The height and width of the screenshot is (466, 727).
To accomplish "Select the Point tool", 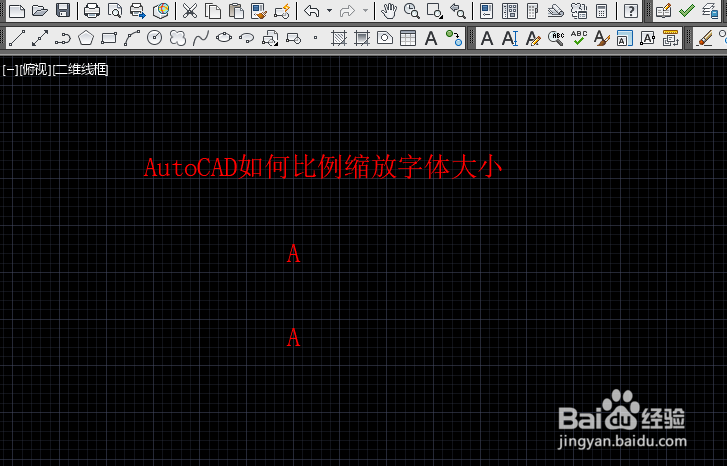I will [x=316, y=38].
